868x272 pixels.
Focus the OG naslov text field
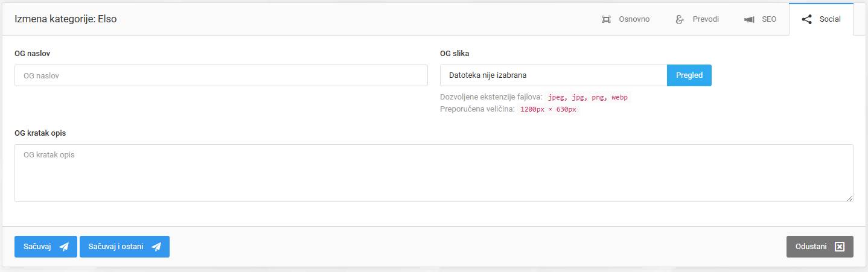coord(221,76)
